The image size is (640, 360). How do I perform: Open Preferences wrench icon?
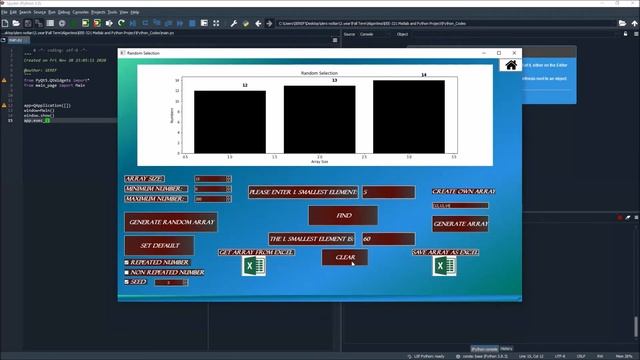[233, 23]
